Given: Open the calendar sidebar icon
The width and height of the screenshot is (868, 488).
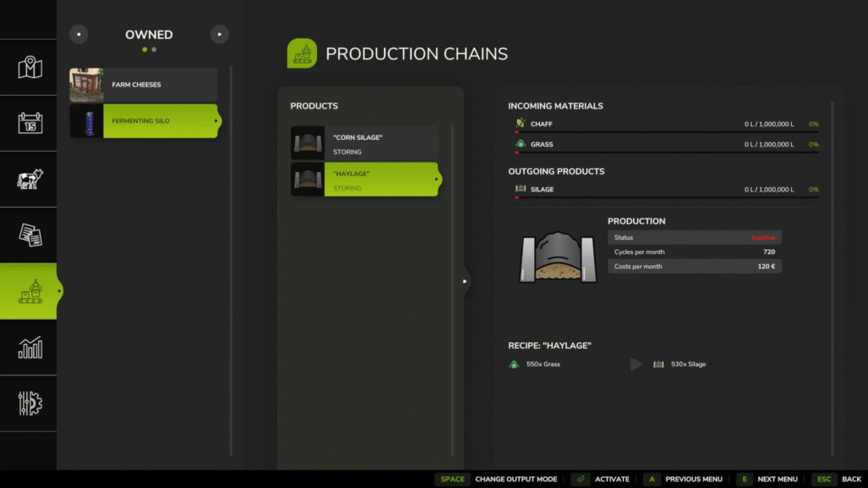Looking at the screenshot, I should tap(30, 124).
